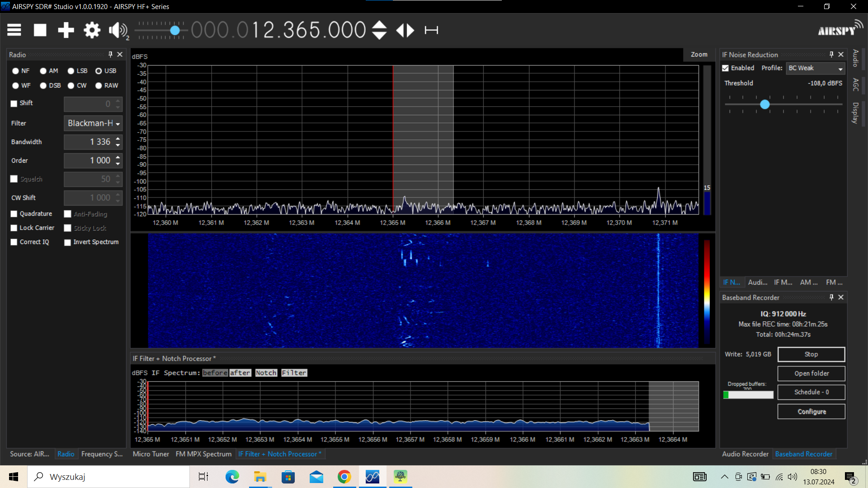Toggle Quadrature checkbox
Image resolution: width=868 pixels, height=488 pixels.
tap(14, 214)
